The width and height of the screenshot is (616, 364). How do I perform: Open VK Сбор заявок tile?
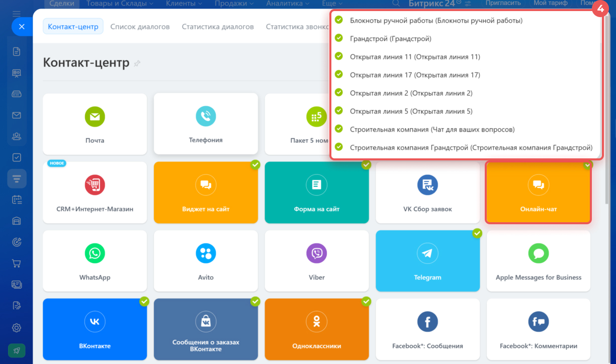click(427, 193)
